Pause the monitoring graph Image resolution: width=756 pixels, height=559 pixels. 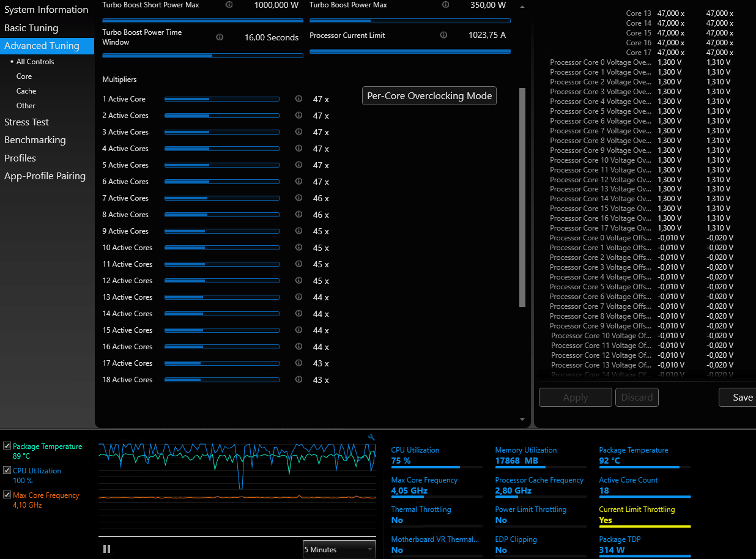tap(107, 549)
